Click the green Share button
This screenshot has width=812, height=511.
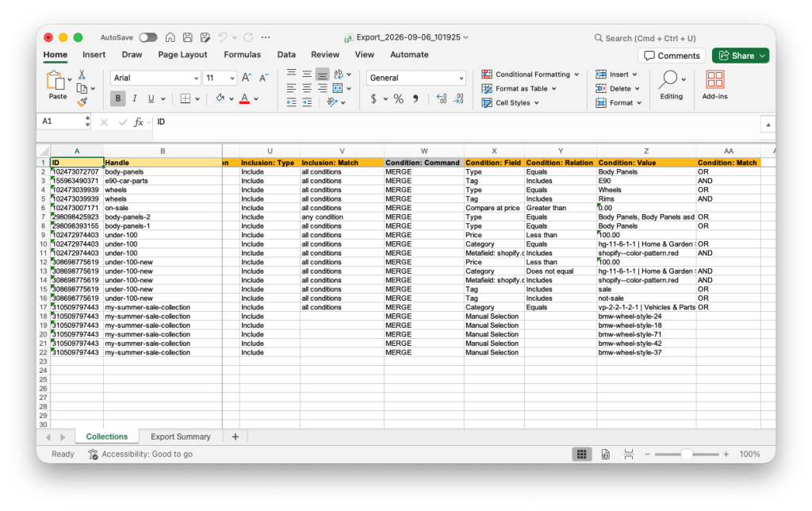pos(740,56)
